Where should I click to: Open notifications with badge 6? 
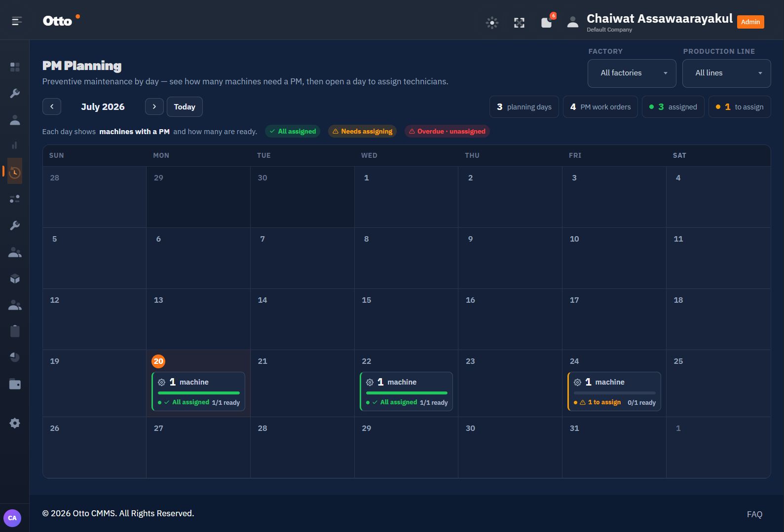(x=547, y=23)
